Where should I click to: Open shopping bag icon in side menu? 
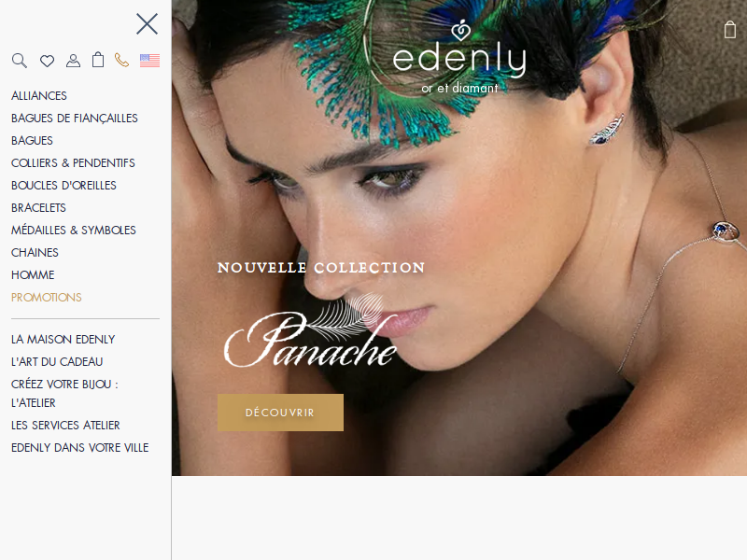tap(98, 60)
